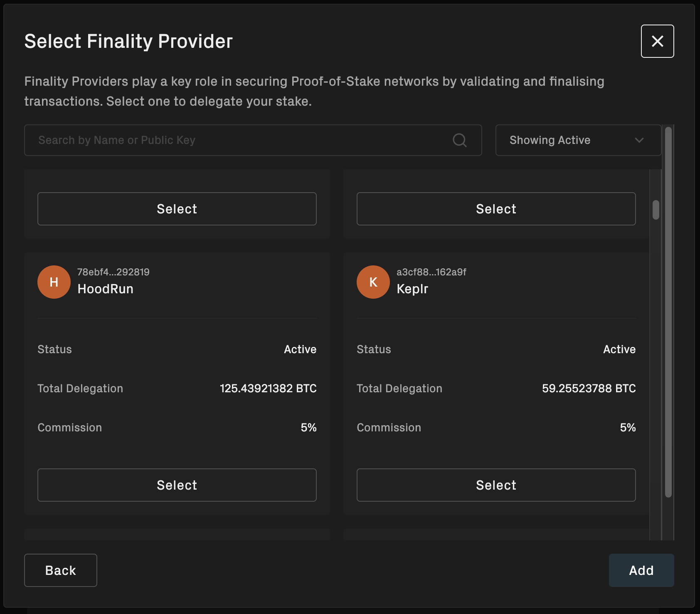The image size is (700, 614).
Task: Select the Keplr finality provider
Action: pos(495,485)
